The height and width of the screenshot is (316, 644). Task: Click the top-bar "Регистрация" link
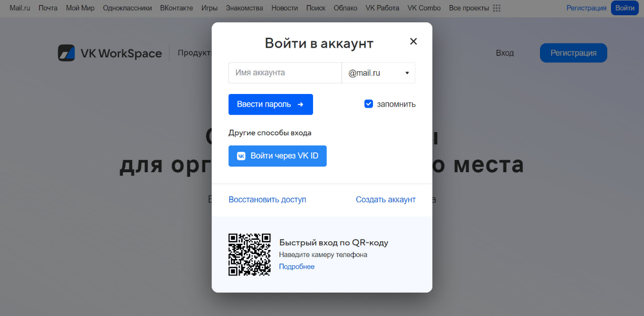[586, 8]
